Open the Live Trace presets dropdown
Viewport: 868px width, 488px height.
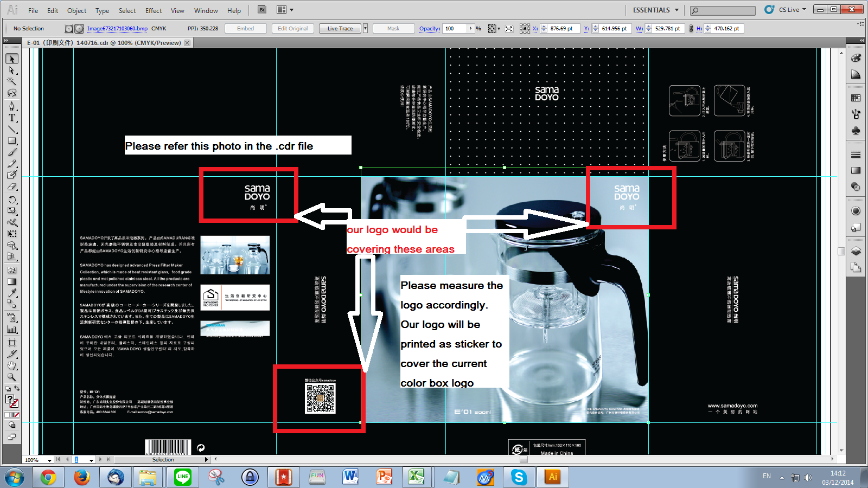click(365, 29)
